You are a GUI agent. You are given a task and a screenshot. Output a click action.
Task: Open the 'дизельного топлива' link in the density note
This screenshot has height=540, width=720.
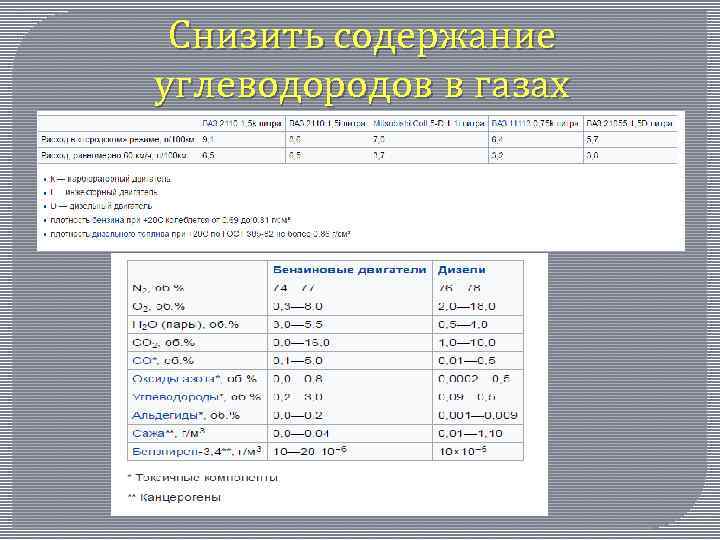click(130, 234)
